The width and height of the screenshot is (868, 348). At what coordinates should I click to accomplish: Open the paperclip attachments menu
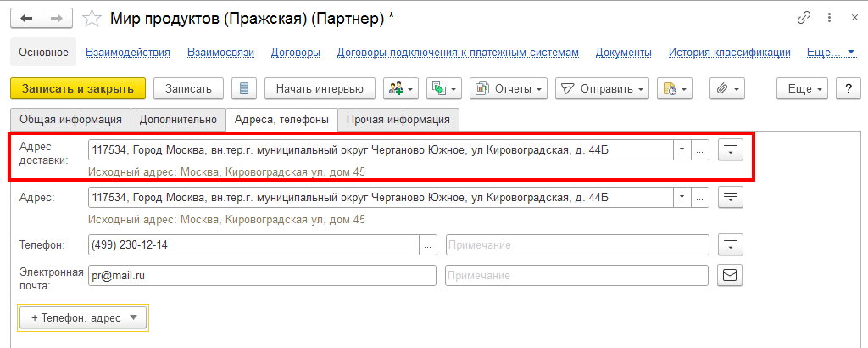(x=726, y=88)
